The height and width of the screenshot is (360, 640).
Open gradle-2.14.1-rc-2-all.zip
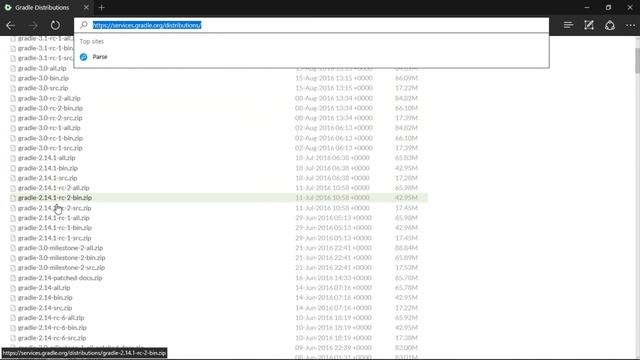(x=53, y=188)
